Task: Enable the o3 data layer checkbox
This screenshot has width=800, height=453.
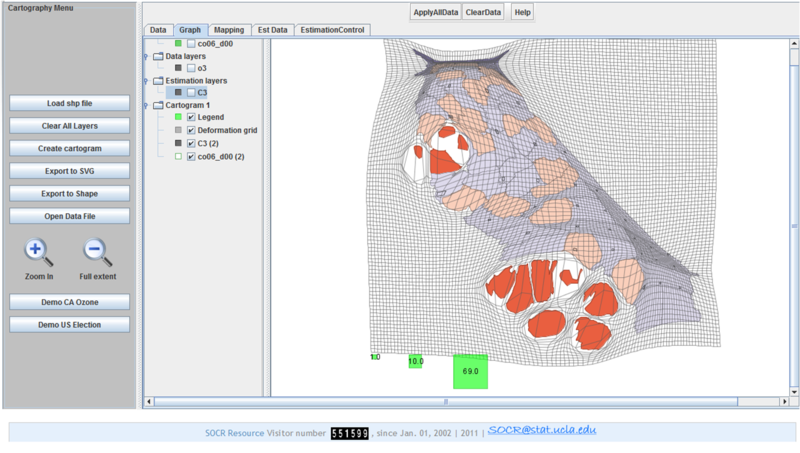Action: 191,68
